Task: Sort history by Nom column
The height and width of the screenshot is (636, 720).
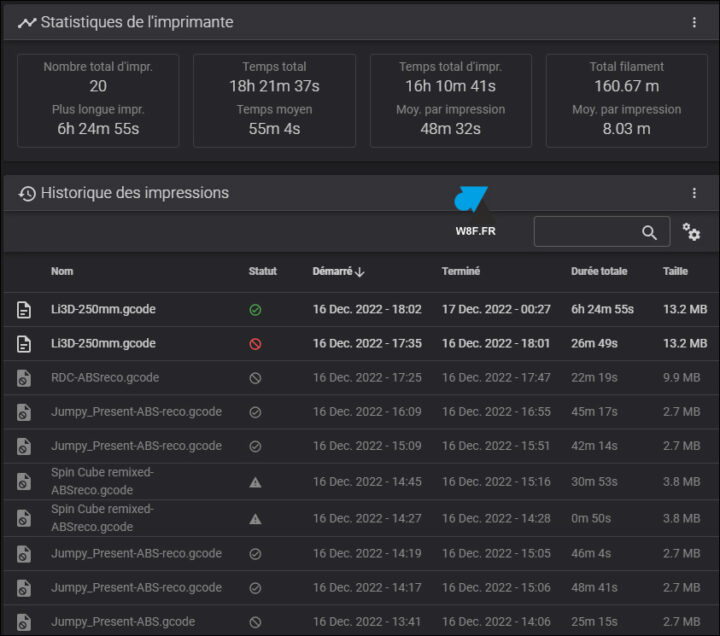Action: pos(62,271)
